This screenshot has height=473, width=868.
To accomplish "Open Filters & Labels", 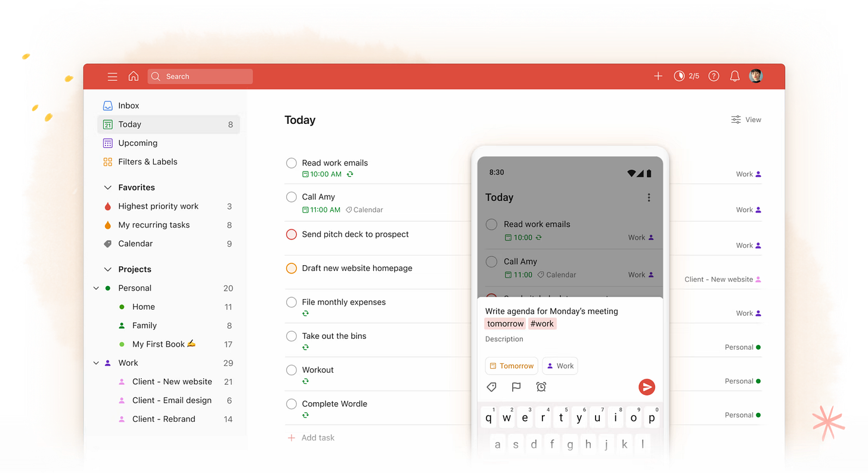I will [x=169, y=161].
